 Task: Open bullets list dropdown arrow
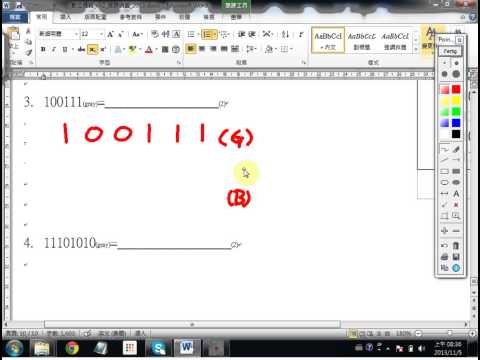tap(199, 34)
